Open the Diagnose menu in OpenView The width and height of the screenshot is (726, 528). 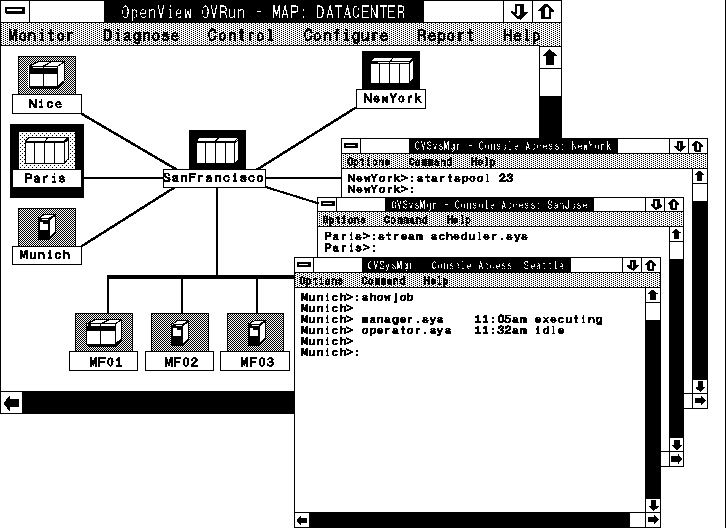pos(141,35)
